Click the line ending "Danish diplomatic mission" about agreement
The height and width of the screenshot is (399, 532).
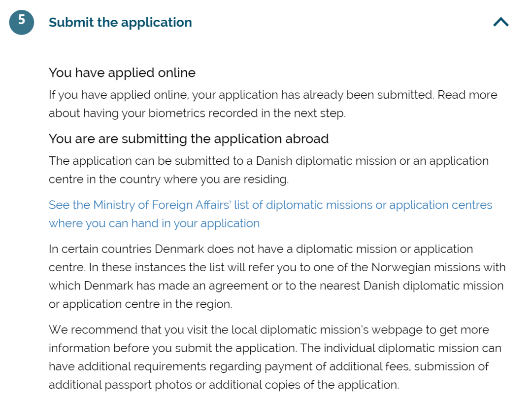(276, 286)
